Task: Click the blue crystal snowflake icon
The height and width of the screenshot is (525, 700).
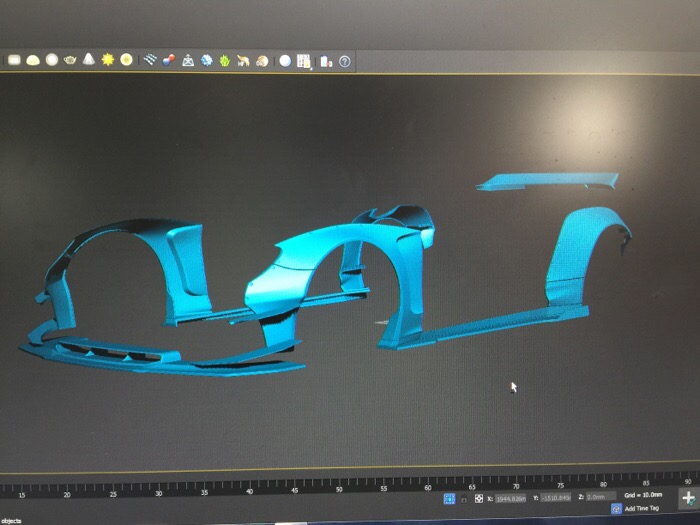Action: tap(206, 60)
